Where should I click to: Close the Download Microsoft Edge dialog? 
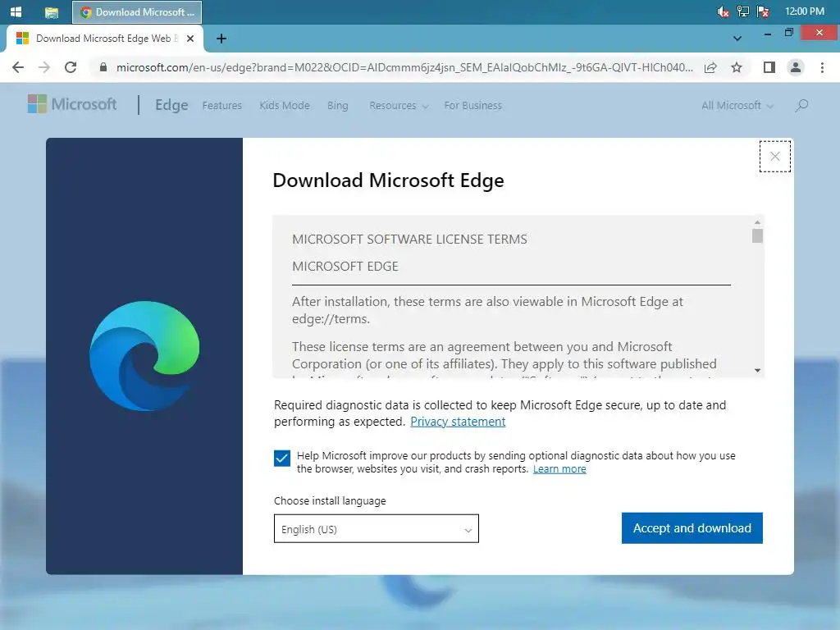[x=774, y=157]
